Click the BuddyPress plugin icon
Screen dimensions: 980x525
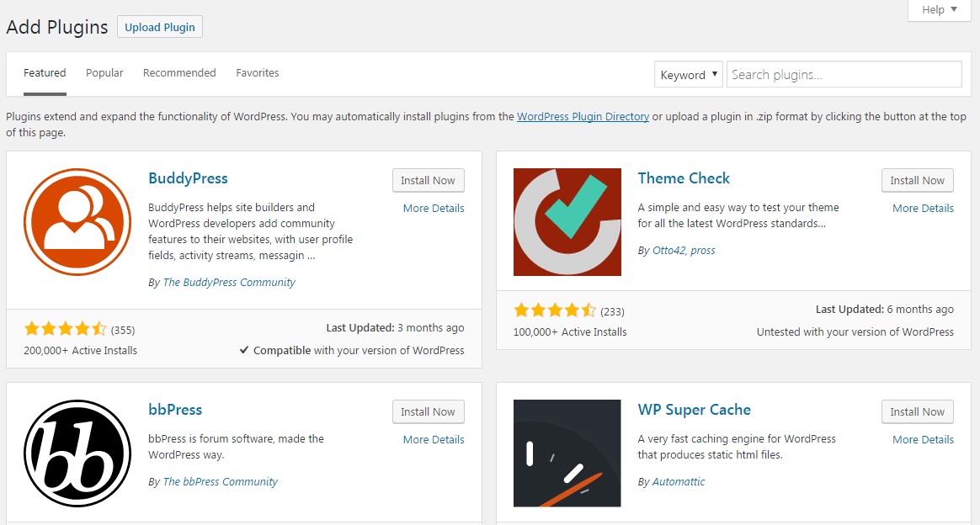click(x=77, y=222)
